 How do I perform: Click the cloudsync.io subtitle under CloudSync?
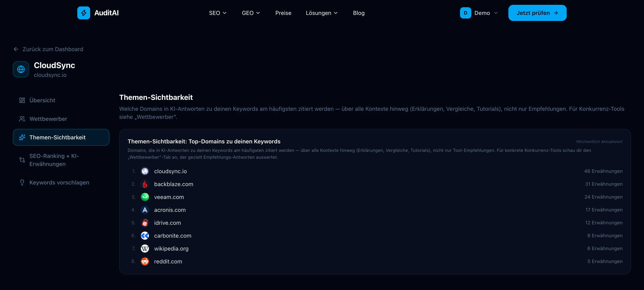50,75
